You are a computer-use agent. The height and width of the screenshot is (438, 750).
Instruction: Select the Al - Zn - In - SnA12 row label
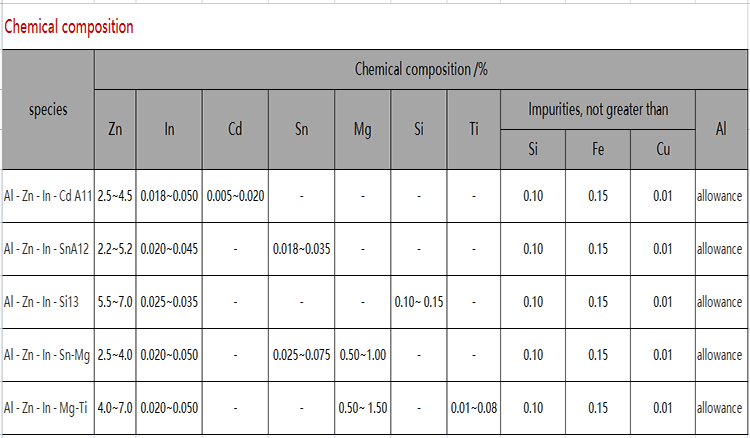(48, 249)
